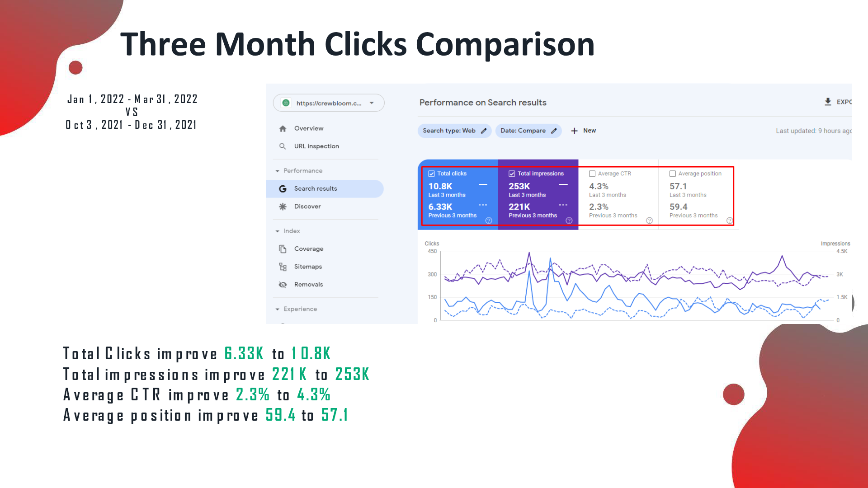Open the Removals tool
Image resolution: width=868 pixels, height=488 pixels.
(309, 285)
